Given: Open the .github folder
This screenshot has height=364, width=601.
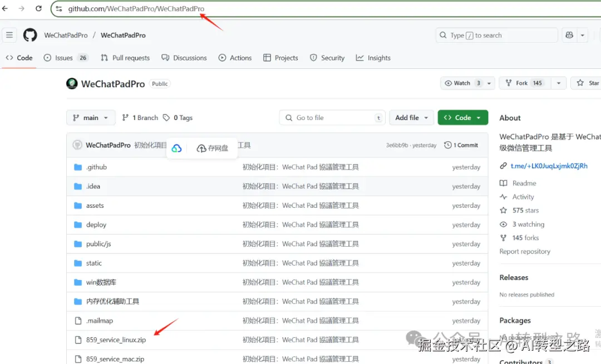Looking at the screenshot, I should click(x=97, y=167).
